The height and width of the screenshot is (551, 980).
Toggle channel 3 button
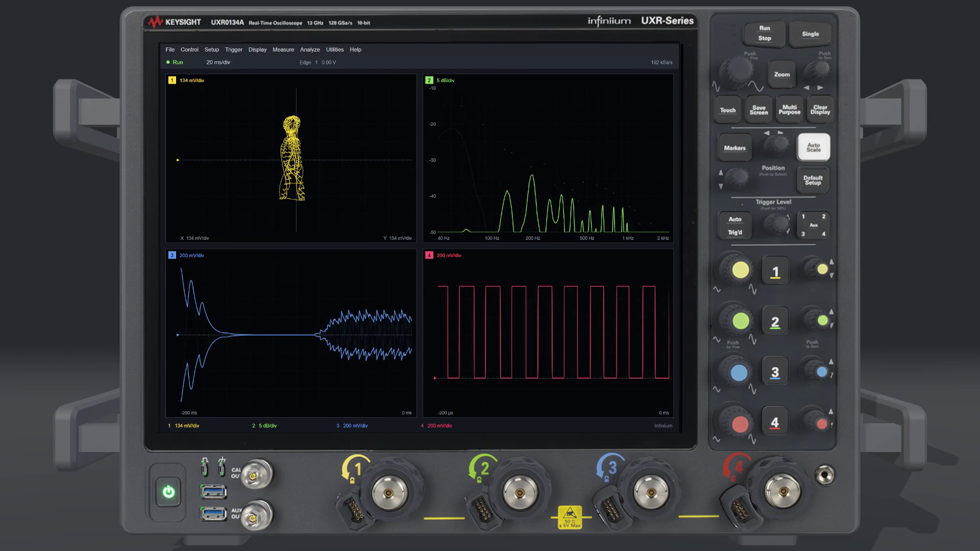[775, 372]
